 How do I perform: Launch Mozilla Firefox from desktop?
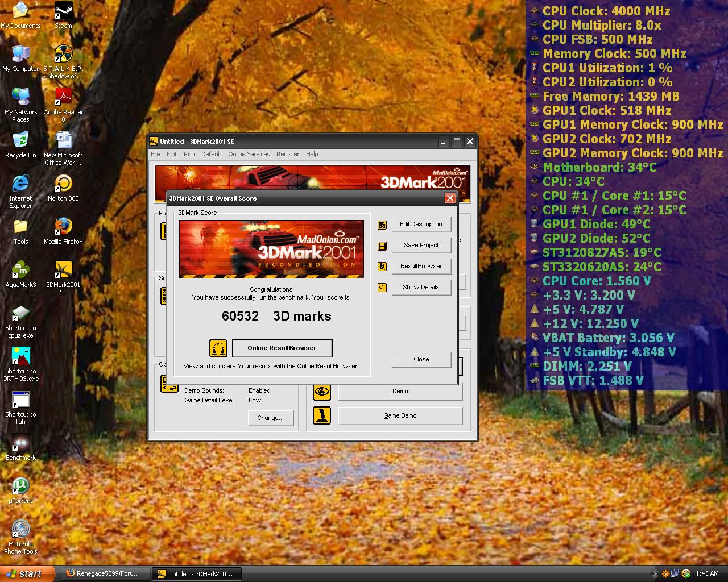tap(63, 231)
